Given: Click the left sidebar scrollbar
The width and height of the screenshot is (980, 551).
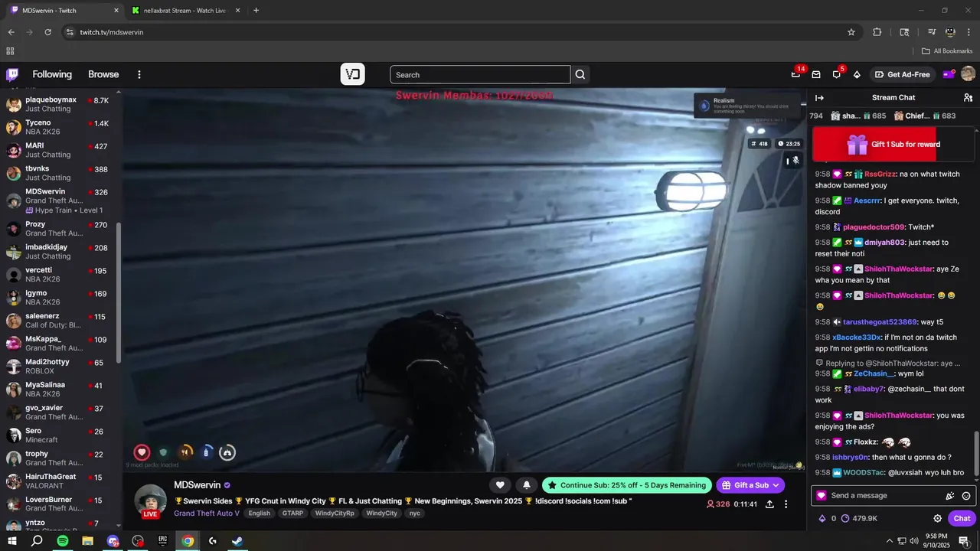Looking at the screenshot, I should pyautogui.click(x=119, y=293).
